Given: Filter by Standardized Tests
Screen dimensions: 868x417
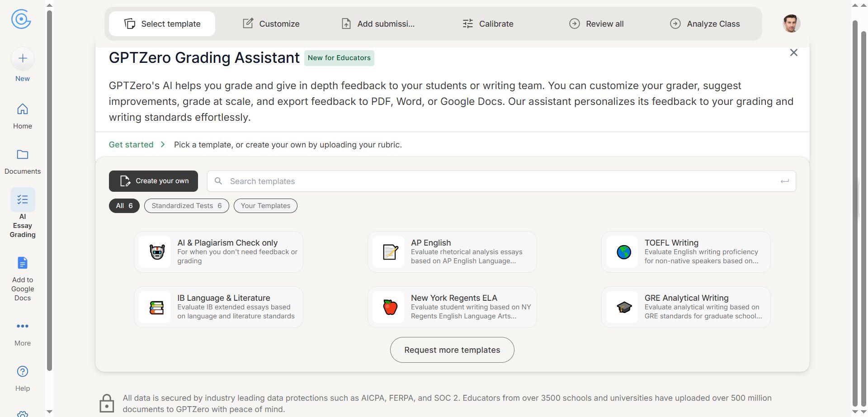Looking at the screenshot, I should (x=187, y=206).
